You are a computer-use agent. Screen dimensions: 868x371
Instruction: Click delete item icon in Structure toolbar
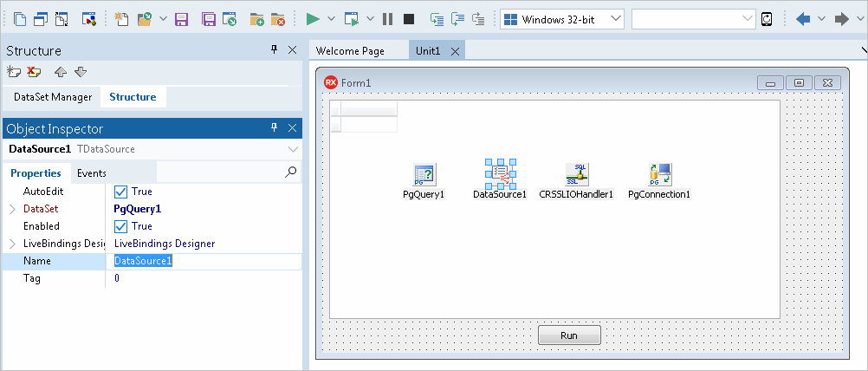35,71
